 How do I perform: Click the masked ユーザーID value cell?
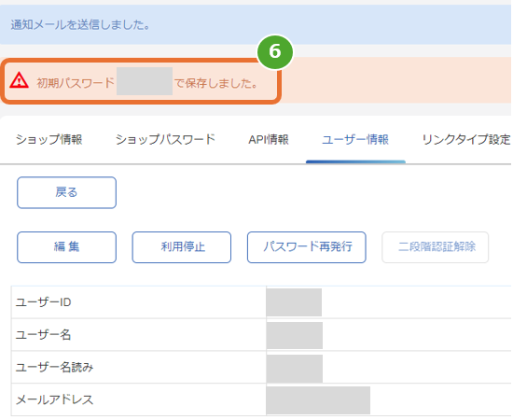[x=294, y=302]
